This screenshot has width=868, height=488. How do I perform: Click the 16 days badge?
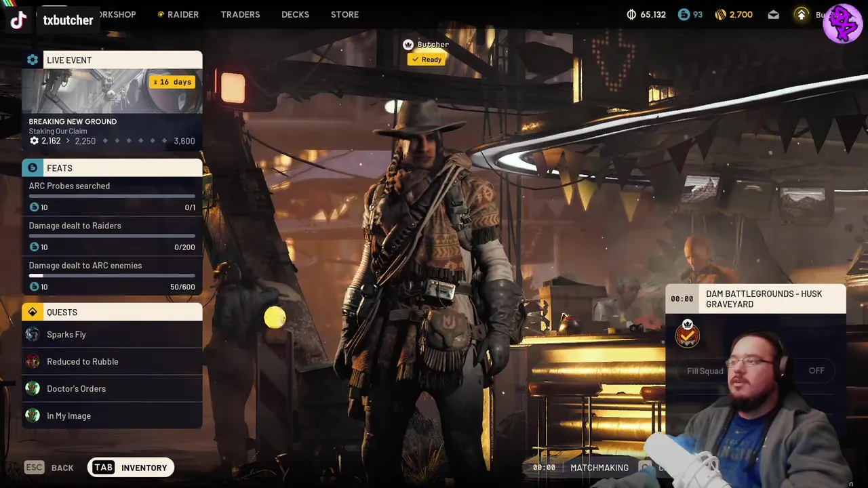click(x=172, y=82)
